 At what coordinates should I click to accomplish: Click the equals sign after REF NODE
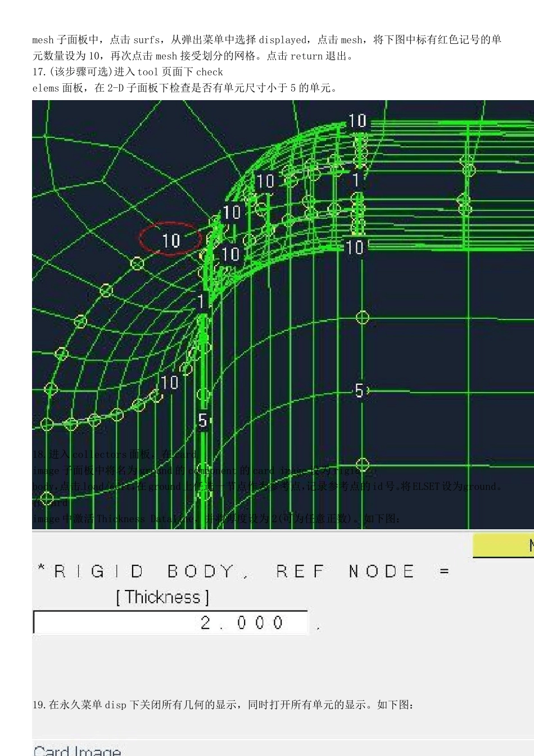(x=444, y=571)
